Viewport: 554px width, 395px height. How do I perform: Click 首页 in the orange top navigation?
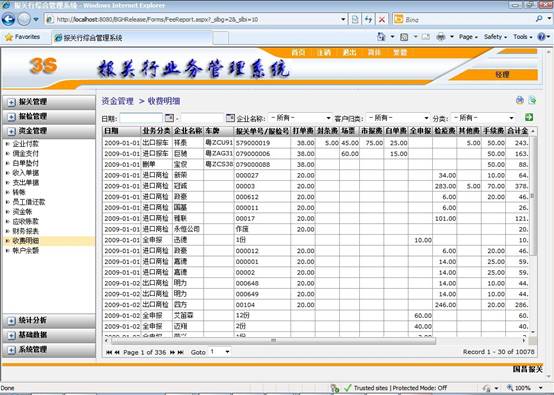point(298,53)
